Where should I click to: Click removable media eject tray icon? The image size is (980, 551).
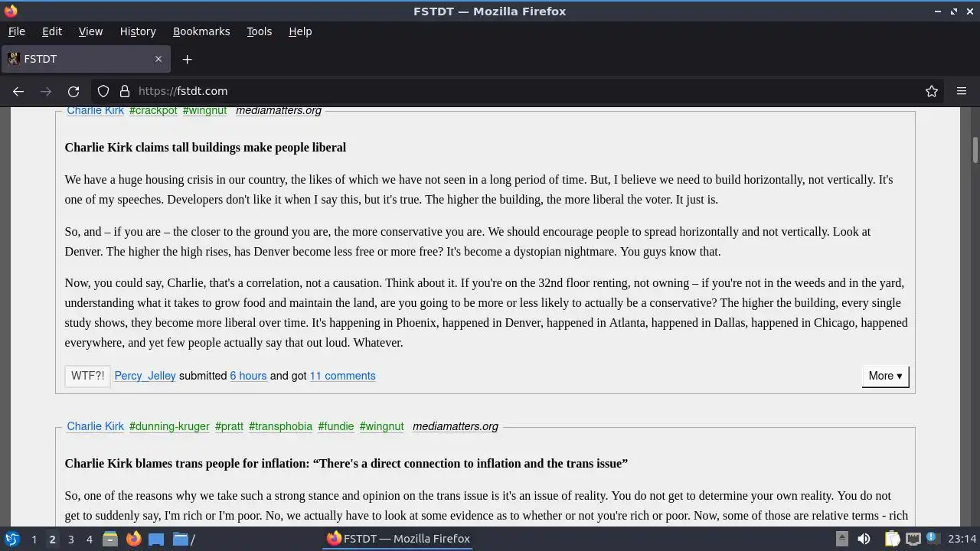pos(841,539)
